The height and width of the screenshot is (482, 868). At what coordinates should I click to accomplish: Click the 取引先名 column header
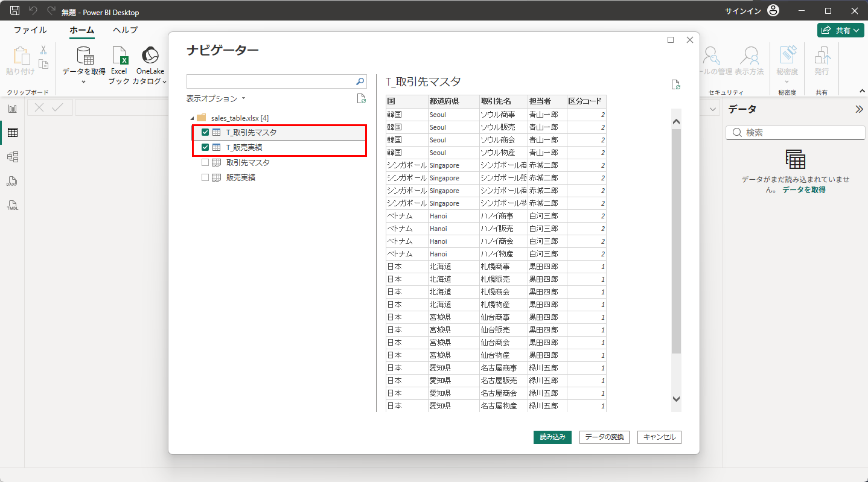tap(503, 101)
